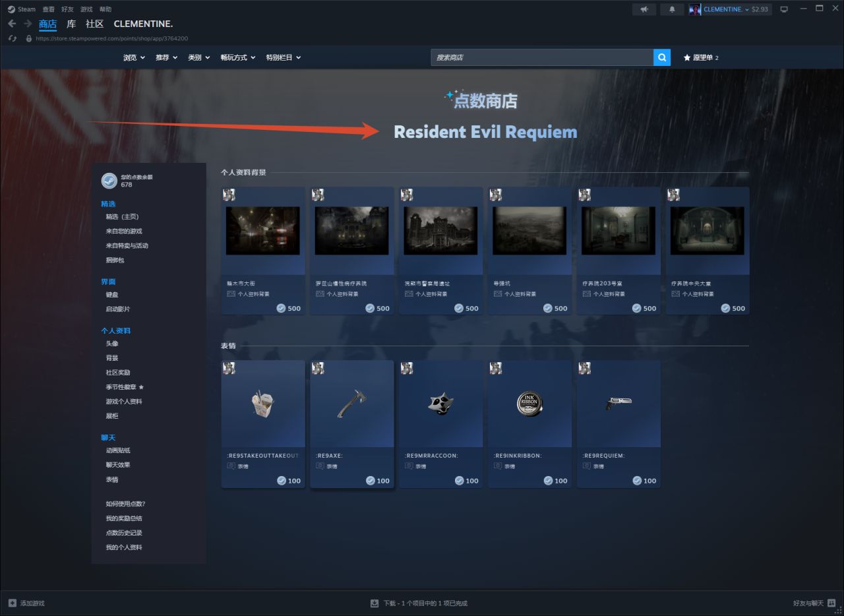The height and width of the screenshot is (616, 844).
Task: Click the CLEMENTINE user avatar picture
Action: click(695, 9)
